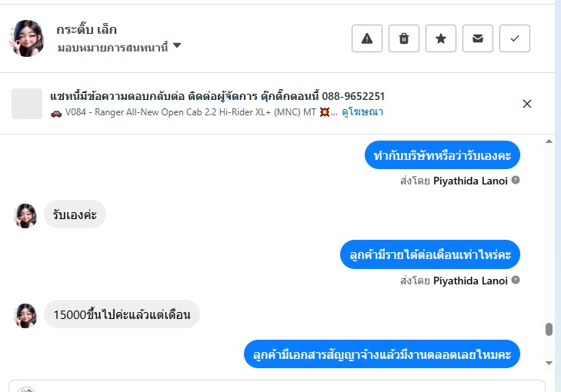
Task: Click the info icon beside second Piyathida Lanoi
Action: point(516,281)
